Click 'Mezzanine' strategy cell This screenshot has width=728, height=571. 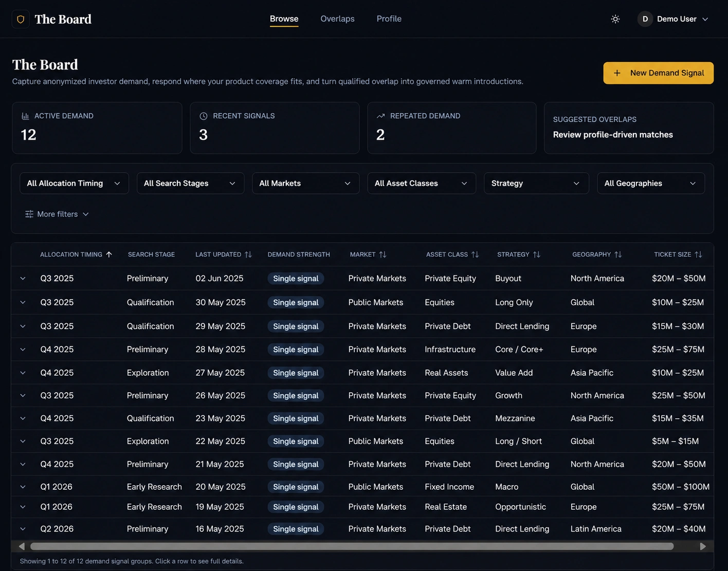coord(515,418)
